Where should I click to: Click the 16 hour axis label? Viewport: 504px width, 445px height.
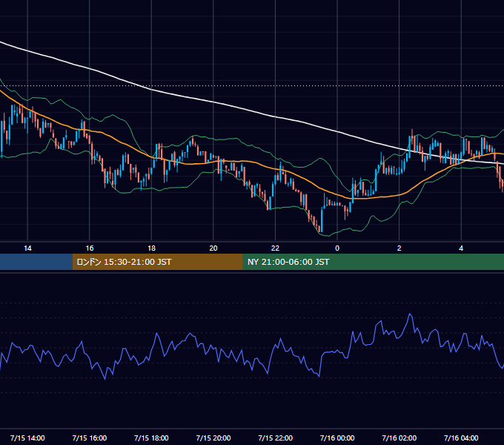pyautogui.click(x=90, y=248)
